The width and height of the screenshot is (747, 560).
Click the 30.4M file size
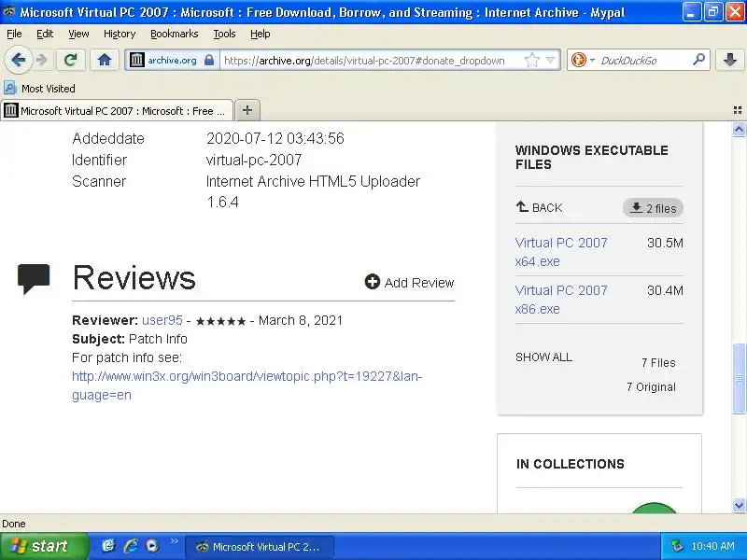665,290
